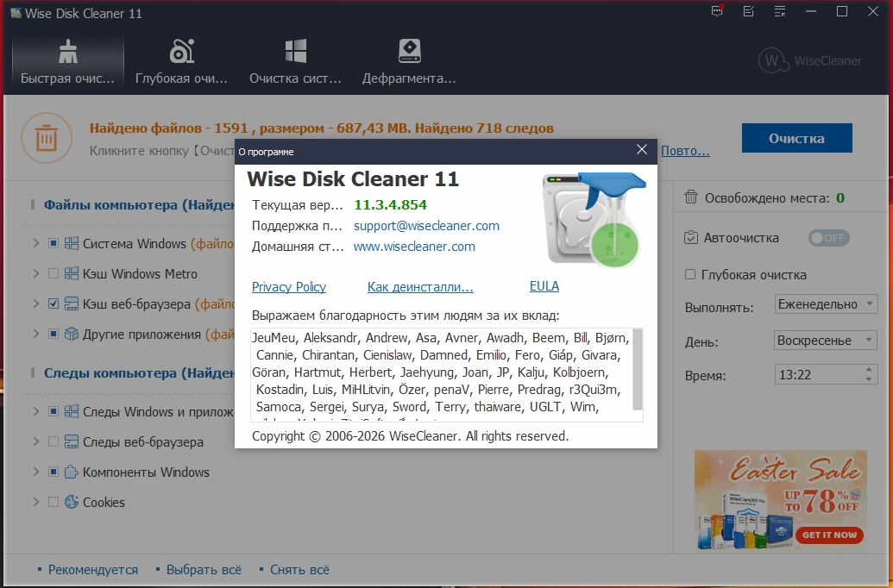Expand Компоненты Windows item

click(x=36, y=472)
